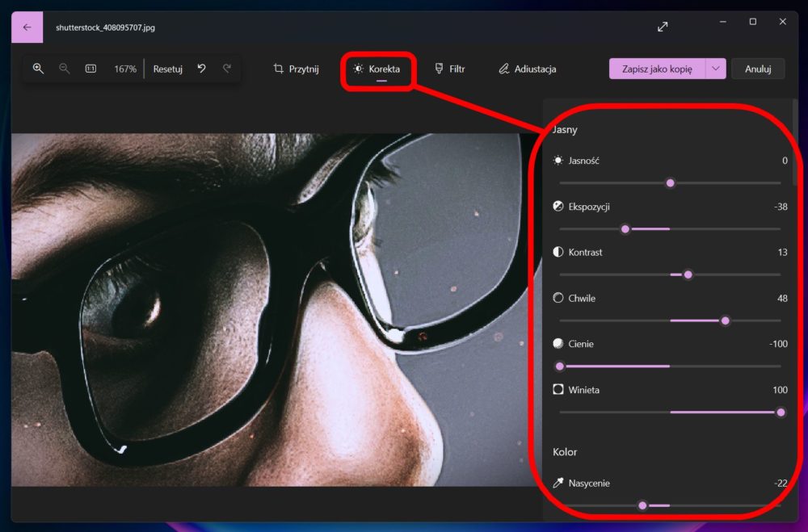Zoom in with the magnifier plus icon
This screenshot has width=808, height=532.
click(x=38, y=69)
